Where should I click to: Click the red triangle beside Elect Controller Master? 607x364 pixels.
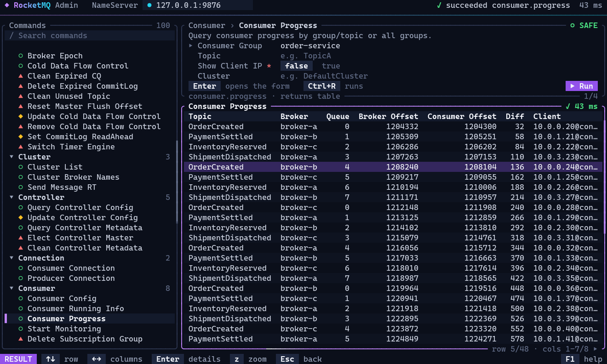coord(21,238)
